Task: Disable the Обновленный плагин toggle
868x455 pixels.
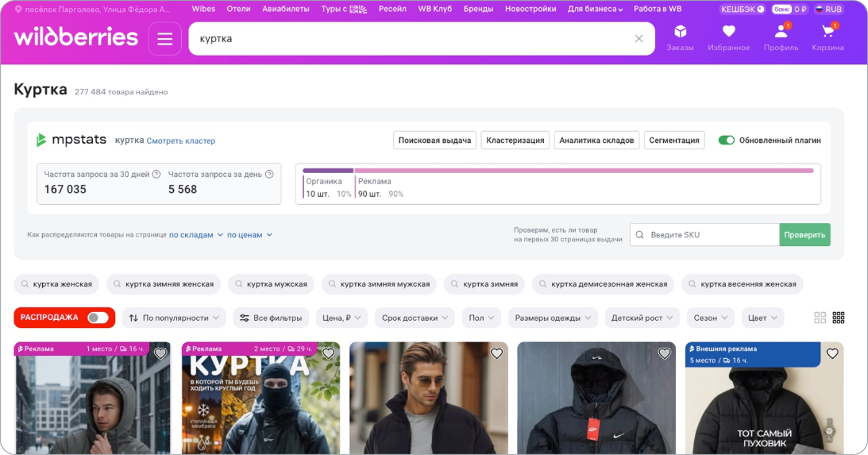Action: (726, 140)
